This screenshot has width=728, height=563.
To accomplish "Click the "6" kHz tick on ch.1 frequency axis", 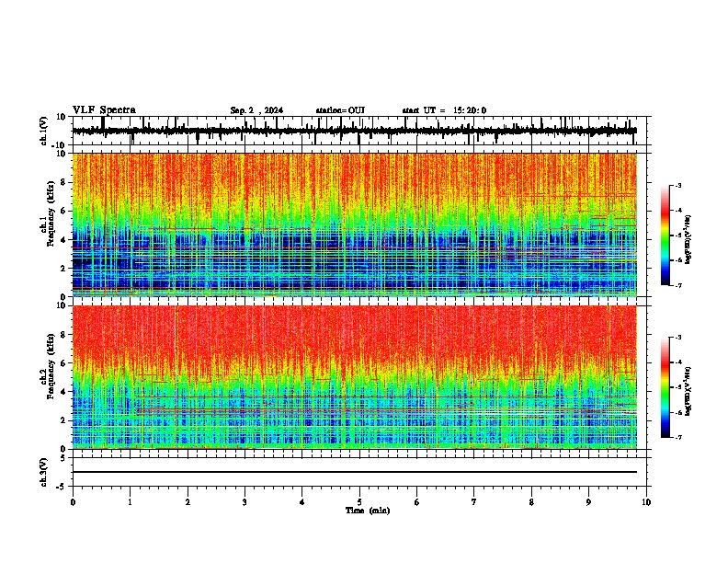I will [x=63, y=211].
